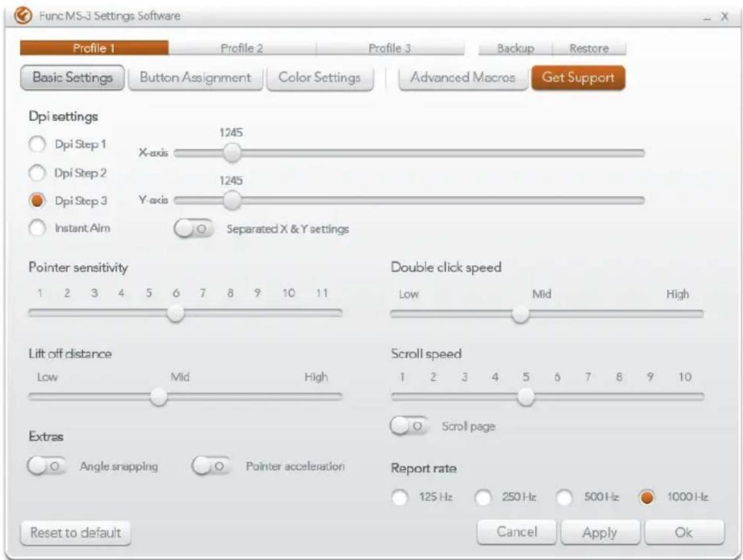Image resolution: width=743 pixels, height=560 pixels.
Task: Click the Backup button
Action: (x=515, y=49)
